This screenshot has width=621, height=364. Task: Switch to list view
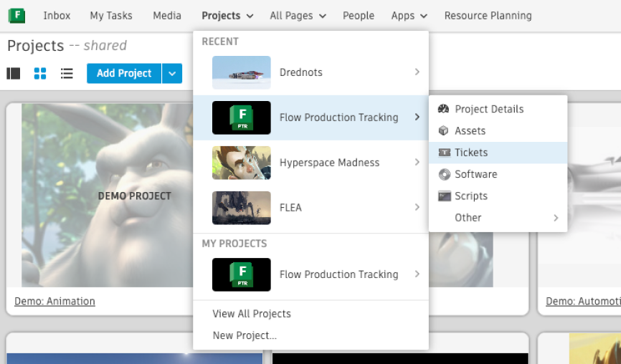pos(67,73)
